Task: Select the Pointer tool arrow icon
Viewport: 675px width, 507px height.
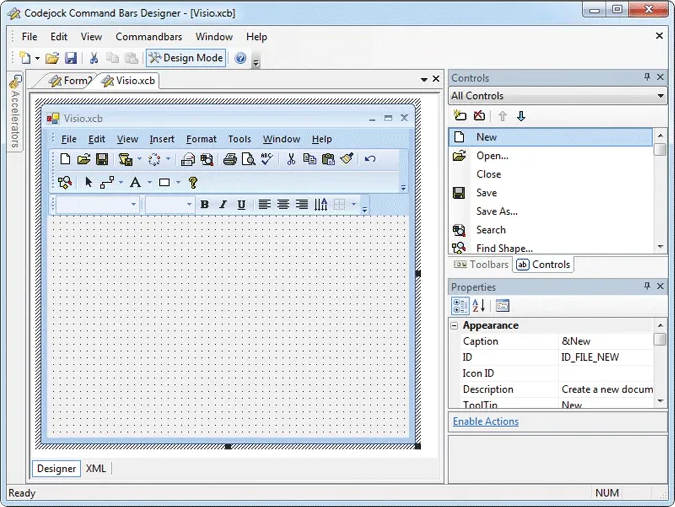Action: tap(88, 182)
